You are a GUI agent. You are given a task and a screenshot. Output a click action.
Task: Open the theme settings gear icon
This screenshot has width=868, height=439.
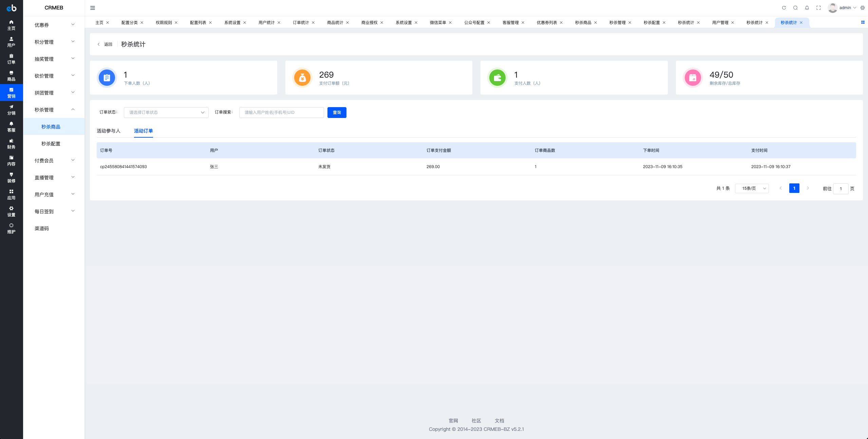coord(863,8)
